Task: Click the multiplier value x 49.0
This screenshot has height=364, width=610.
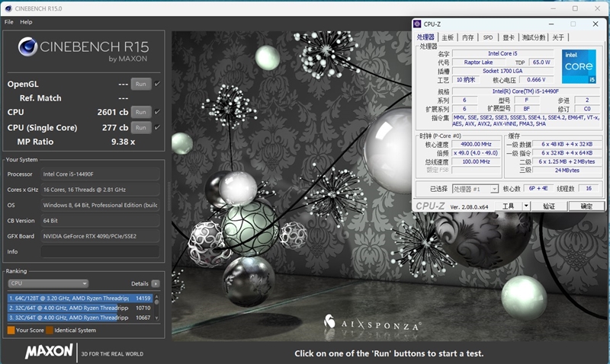Action: [476, 153]
